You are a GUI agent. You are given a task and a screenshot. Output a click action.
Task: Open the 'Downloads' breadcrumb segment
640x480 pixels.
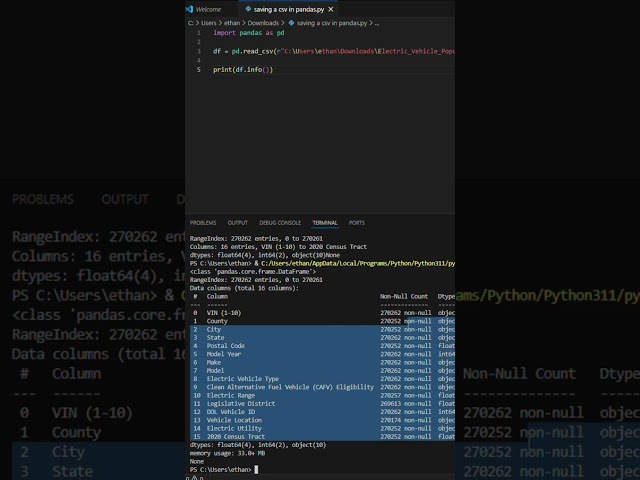click(x=263, y=23)
